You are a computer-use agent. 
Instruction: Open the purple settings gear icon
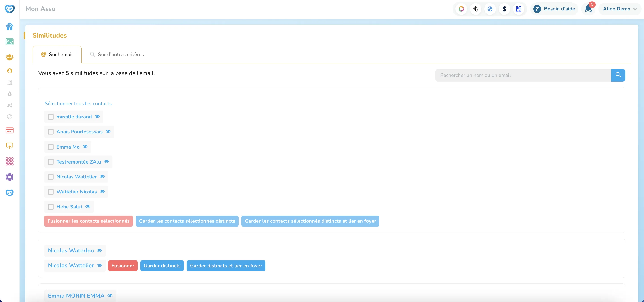9,177
